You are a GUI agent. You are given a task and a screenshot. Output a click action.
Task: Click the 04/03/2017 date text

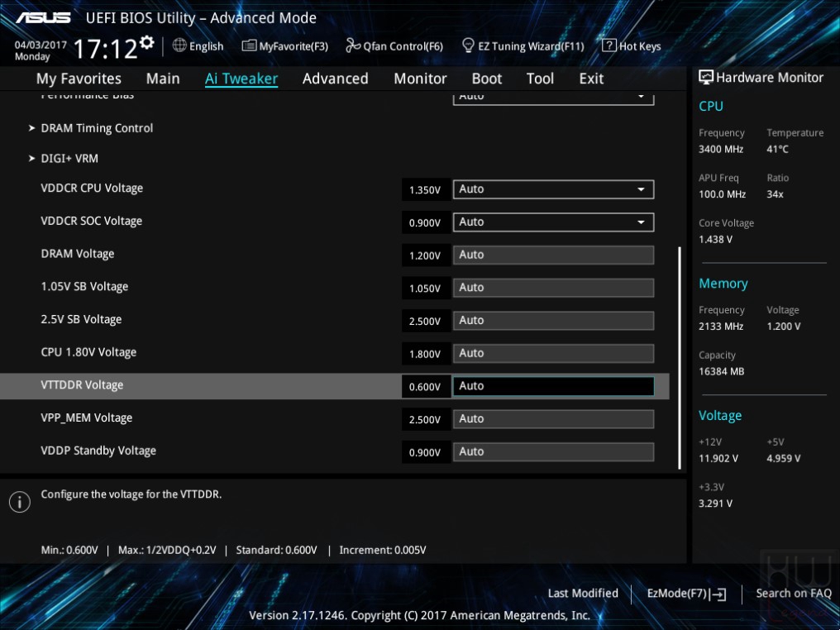pyautogui.click(x=41, y=45)
